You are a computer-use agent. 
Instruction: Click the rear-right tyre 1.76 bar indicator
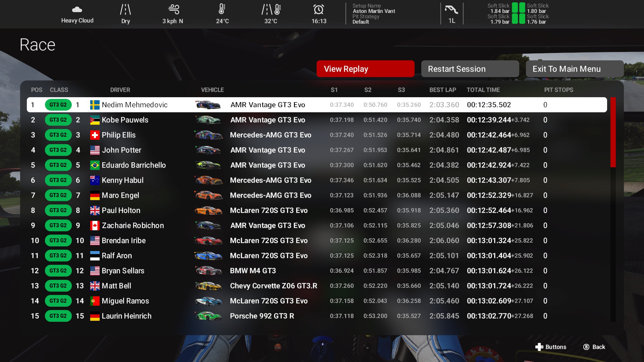coord(522,19)
